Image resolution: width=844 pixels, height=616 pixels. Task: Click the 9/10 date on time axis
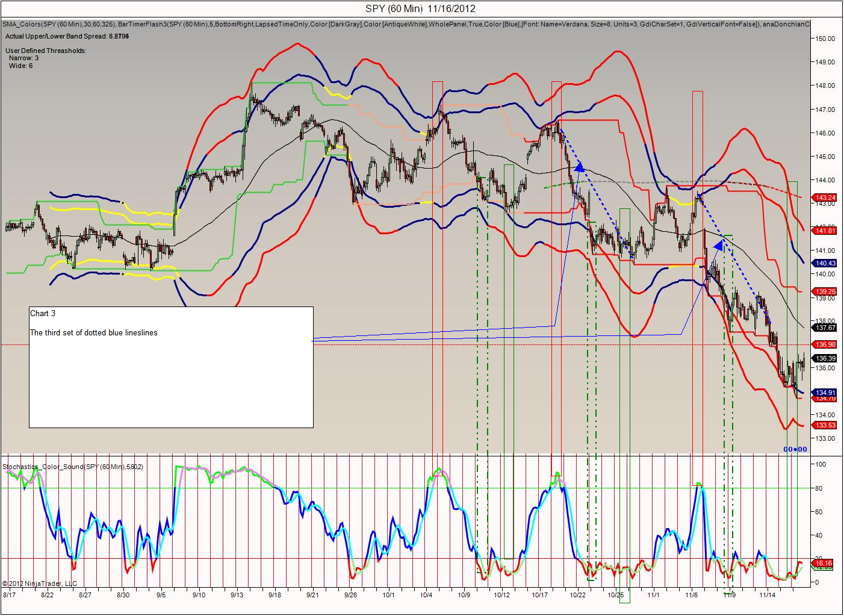point(199,595)
